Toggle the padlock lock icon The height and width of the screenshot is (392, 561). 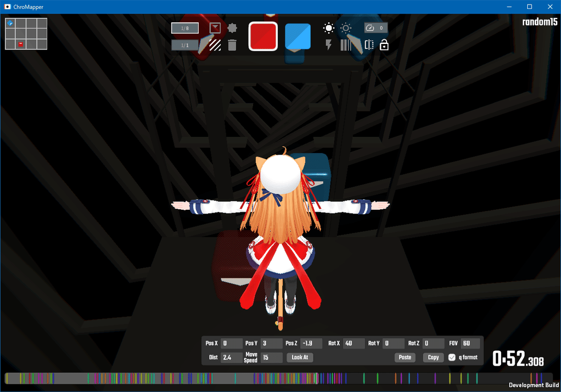point(384,45)
